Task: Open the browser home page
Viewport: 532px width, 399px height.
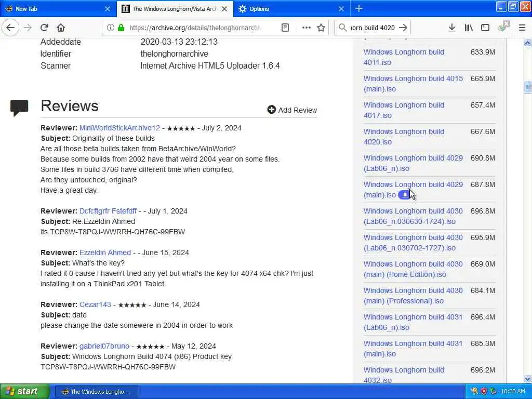Action: pos(61,28)
